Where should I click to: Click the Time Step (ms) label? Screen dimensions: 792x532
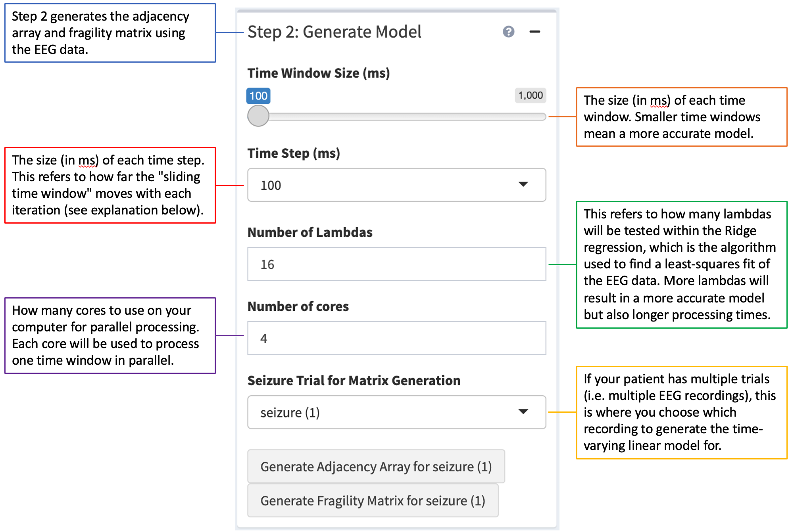pyautogui.click(x=294, y=153)
